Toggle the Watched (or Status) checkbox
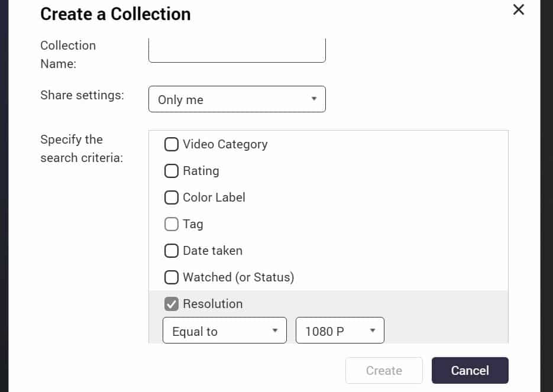 172,277
